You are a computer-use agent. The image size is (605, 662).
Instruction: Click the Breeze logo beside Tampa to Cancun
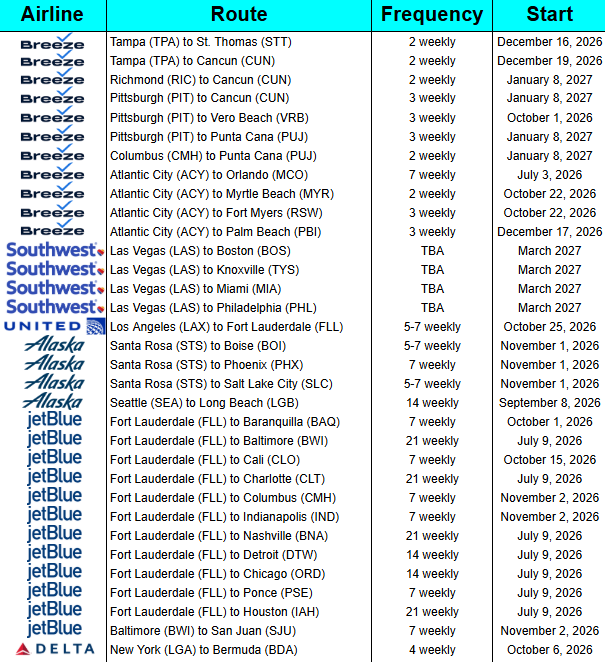tap(52, 60)
